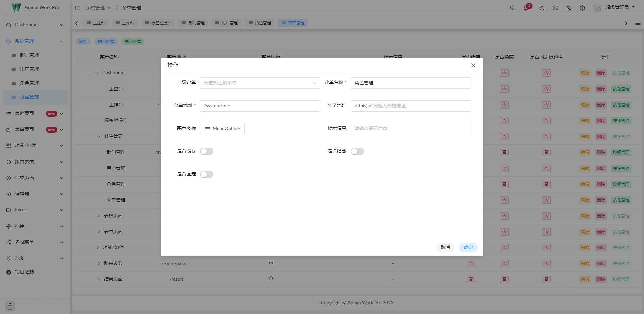This screenshot has height=314, width=644.
Task: Click the page refresh icon
Action: pyautogui.click(x=542, y=8)
